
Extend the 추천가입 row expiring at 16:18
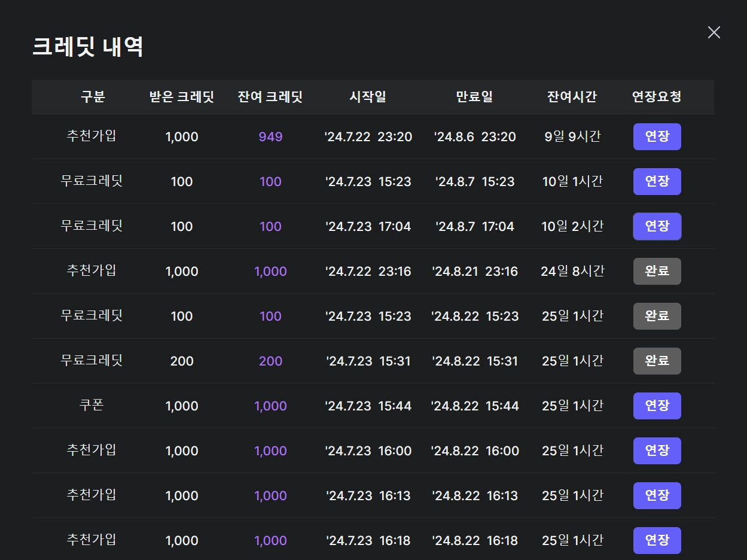pos(657,540)
